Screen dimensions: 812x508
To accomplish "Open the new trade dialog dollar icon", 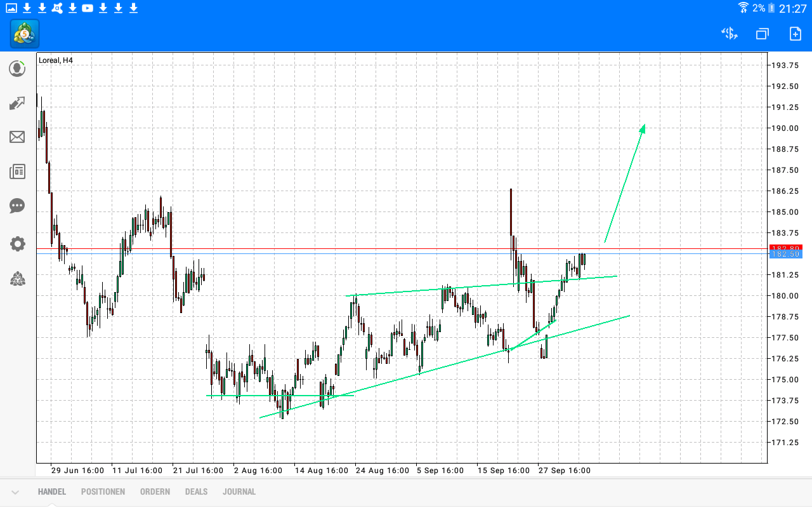I will coord(729,33).
